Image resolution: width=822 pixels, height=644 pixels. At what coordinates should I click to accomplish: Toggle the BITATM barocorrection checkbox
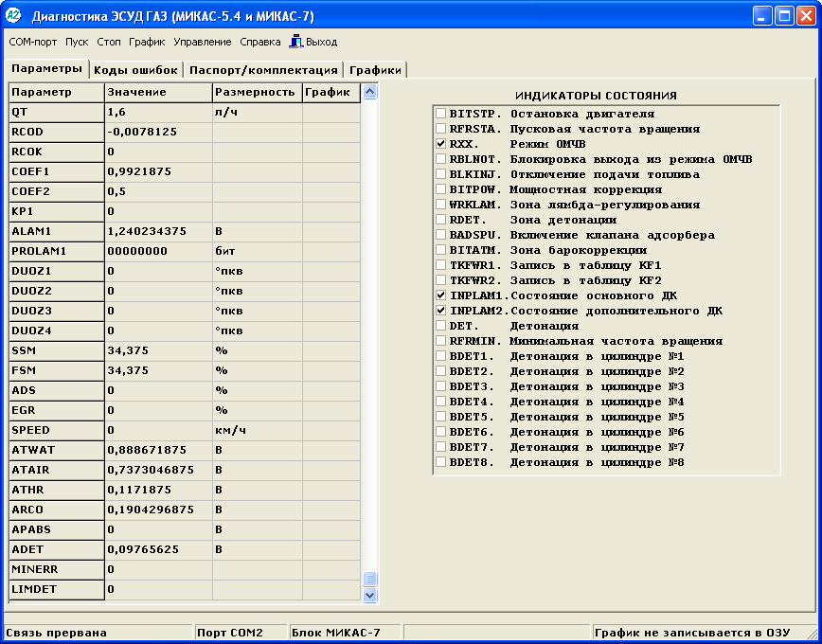[441, 250]
